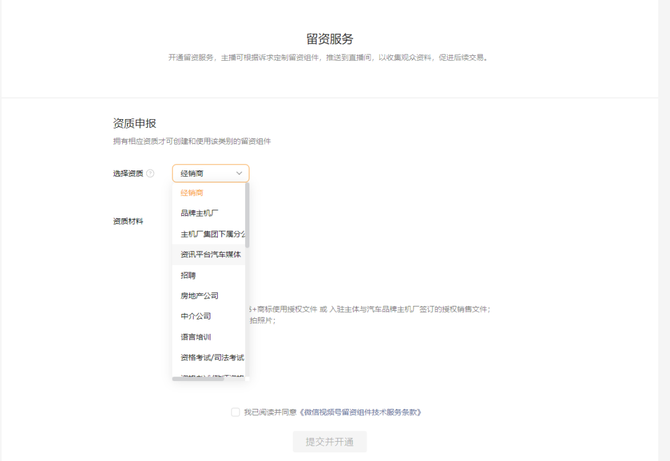Choose 品牌主机厂 in the list
The image size is (670, 461).
199,213
